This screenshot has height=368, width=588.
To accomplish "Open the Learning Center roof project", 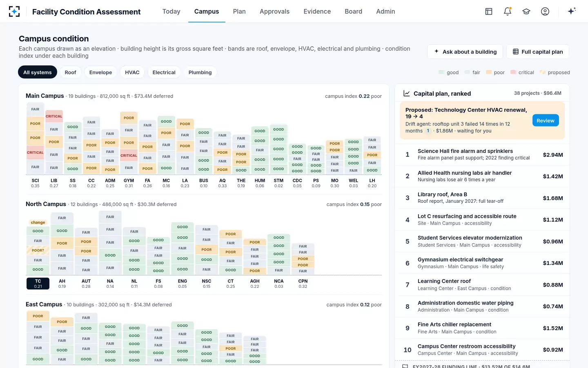I will coord(482,285).
